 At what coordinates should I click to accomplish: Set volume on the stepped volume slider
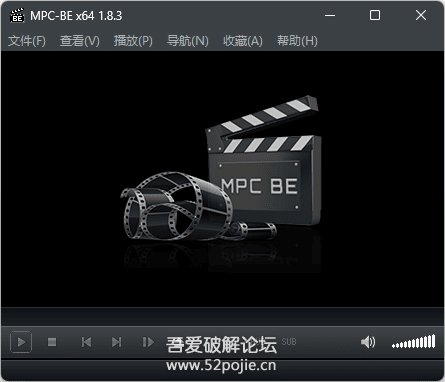[x=413, y=342]
